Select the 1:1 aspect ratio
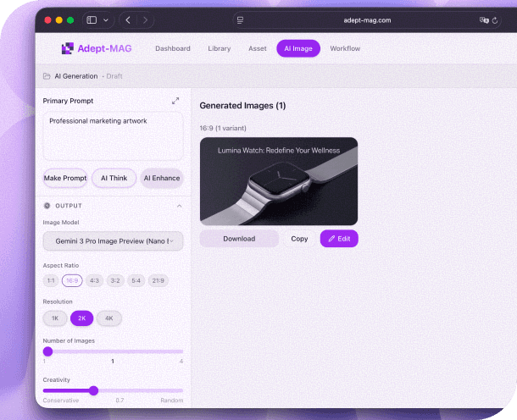The image size is (517, 420). coord(51,280)
